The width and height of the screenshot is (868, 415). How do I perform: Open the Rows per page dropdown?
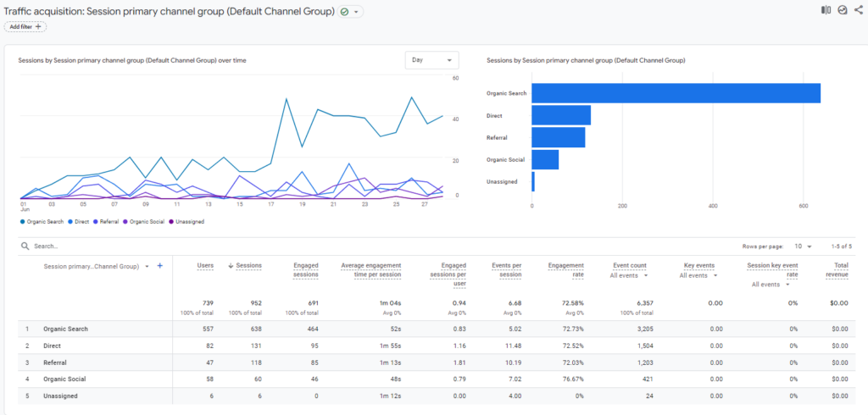(x=802, y=246)
